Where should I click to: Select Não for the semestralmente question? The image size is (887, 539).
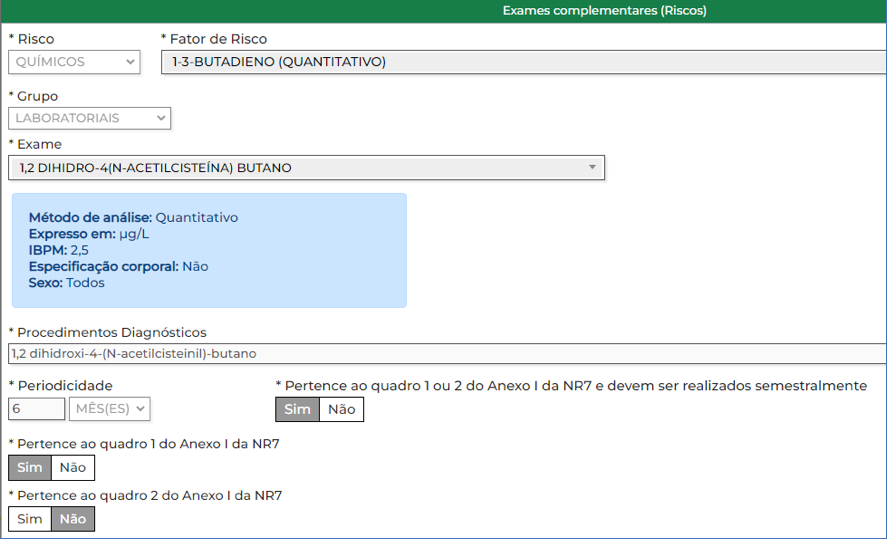(x=342, y=409)
